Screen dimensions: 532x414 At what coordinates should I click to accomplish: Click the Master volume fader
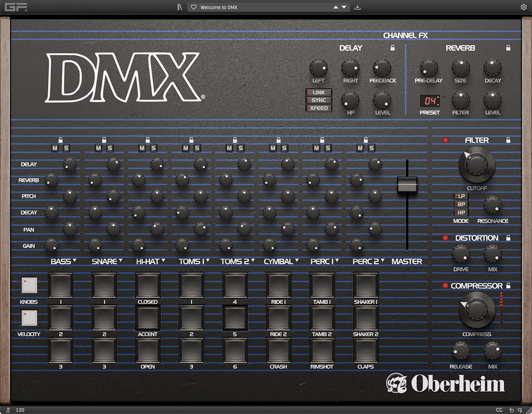(407, 183)
